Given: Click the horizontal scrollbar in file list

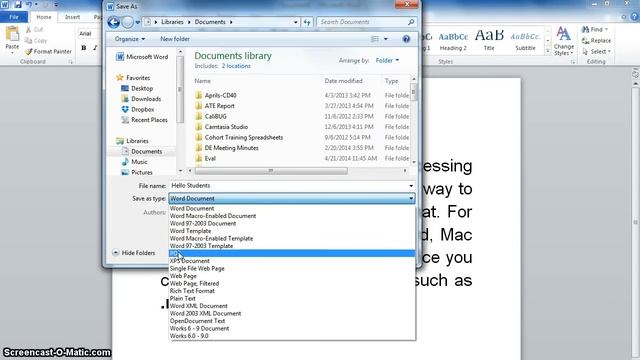Looking at the screenshot, I should click(271, 171).
